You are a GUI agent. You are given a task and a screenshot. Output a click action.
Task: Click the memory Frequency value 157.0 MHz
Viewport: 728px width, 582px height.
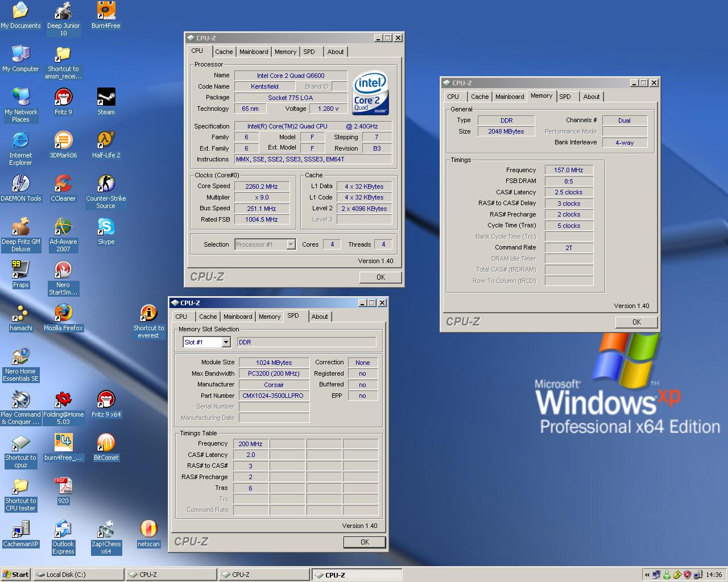click(569, 170)
